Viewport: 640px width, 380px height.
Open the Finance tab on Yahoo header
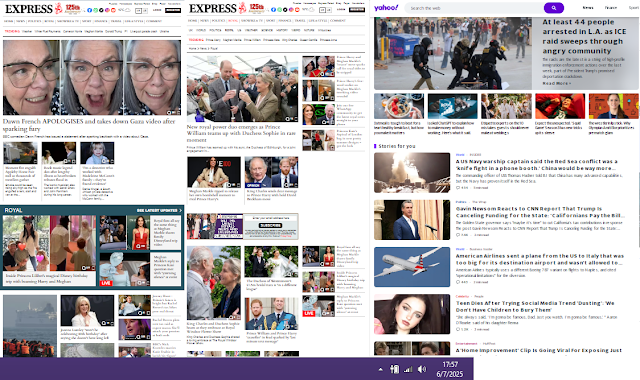pyautogui.click(x=611, y=8)
